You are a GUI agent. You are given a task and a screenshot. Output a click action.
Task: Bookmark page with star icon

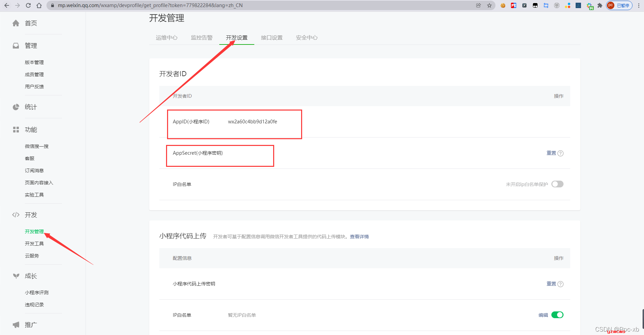point(489,5)
